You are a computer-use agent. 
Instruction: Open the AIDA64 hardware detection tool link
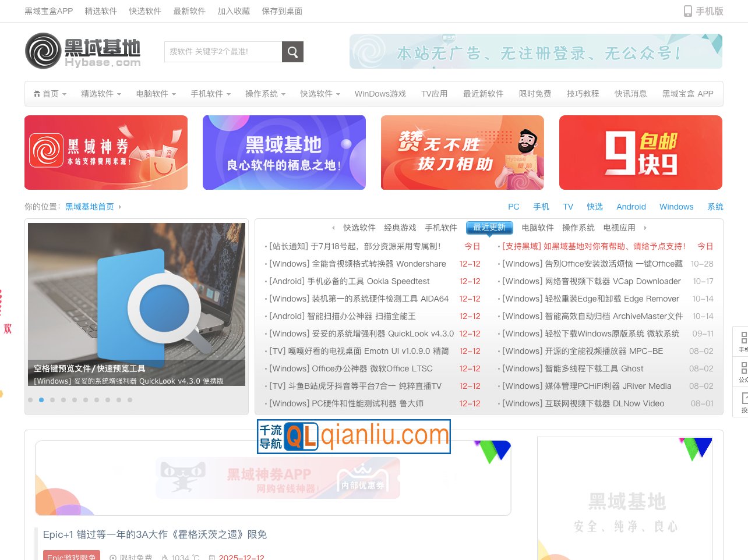pyautogui.click(x=359, y=299)
